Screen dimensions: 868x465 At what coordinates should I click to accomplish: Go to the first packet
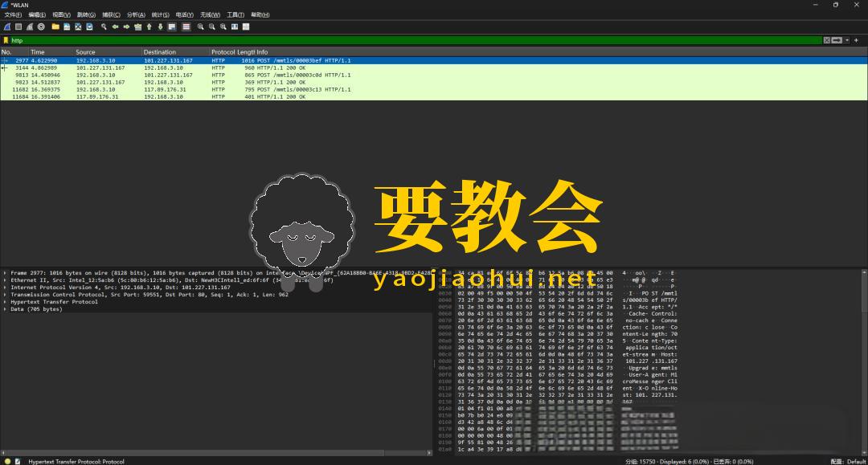click(x=149, y=27)
